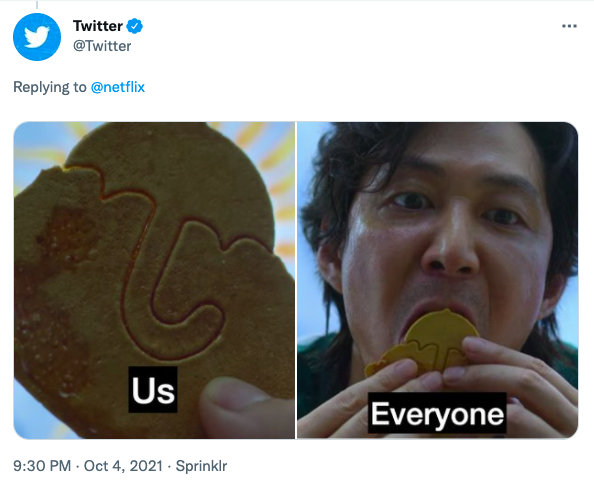Open the @netflix mention link
594x488 pixels.
pyautogui.click(x=118, y=87)
